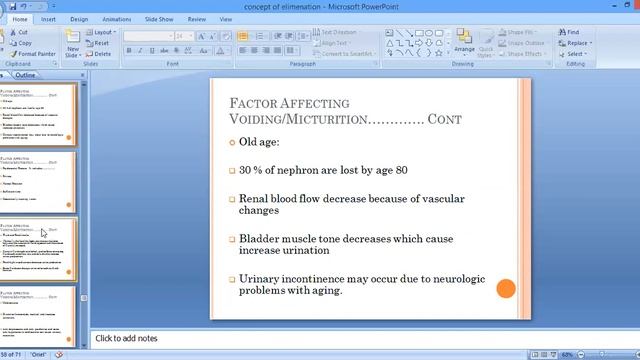Open the font name combo box
Image resolution: width=640 pixels, height=360 pixels.
(149, 36)
